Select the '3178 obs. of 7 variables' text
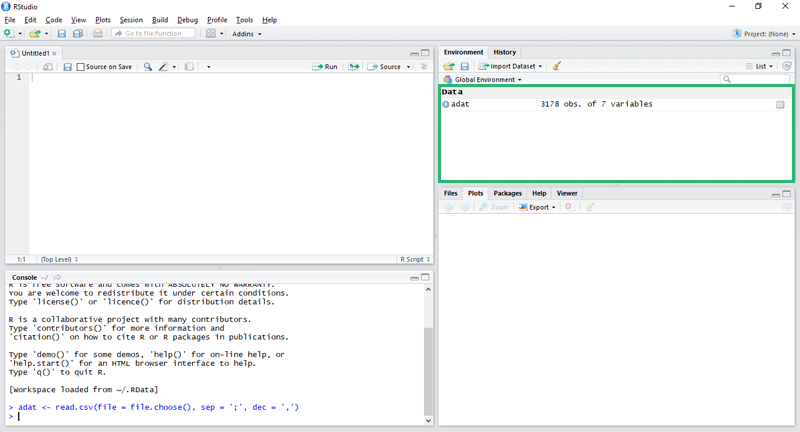 pyautogui.click(x=596, y=104)
